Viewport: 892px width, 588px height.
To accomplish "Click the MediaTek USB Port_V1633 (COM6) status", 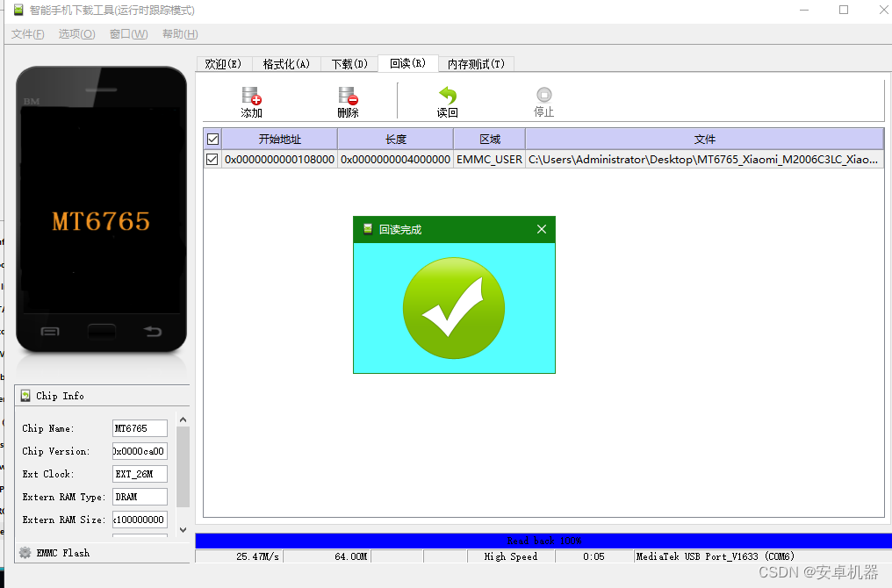I will tap(715, 556).
